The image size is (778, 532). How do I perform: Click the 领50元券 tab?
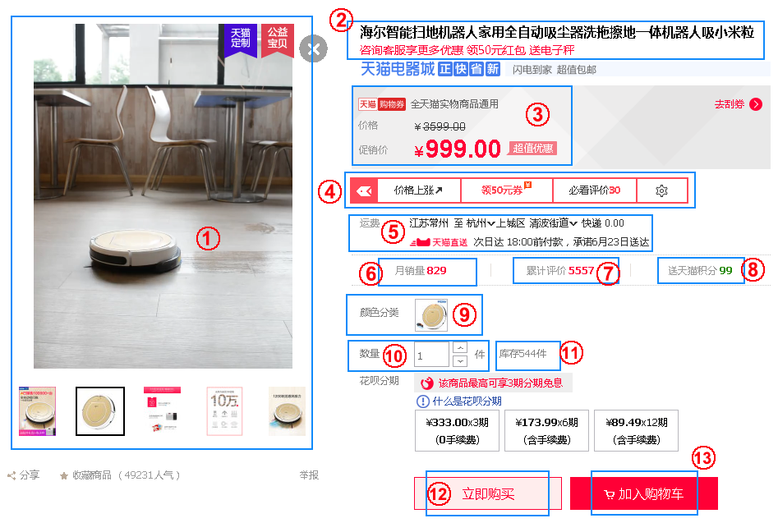(507, 190)
